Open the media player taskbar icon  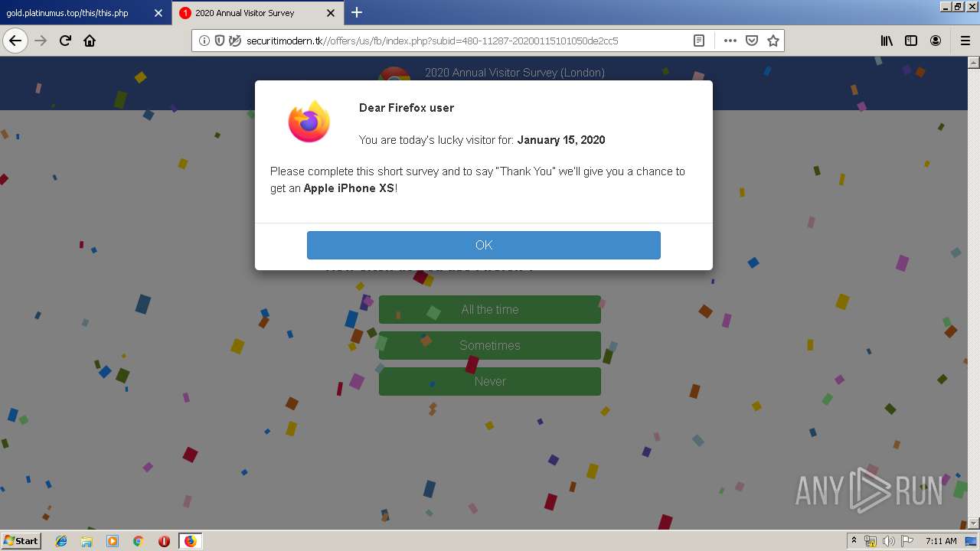tap(113, 541)
